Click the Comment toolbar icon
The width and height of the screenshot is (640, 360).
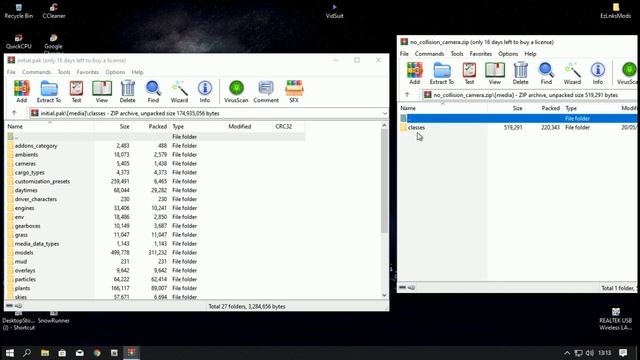click(x=266, y=91)
